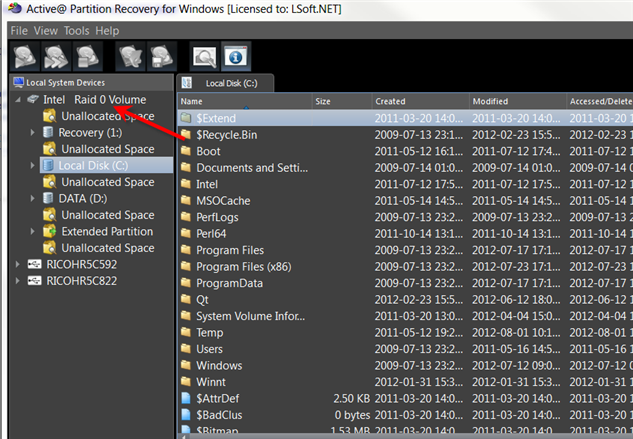Select Unallocated Space below DATA (D:)
This screenshot has width=633, height=439.
pyautogui.click(x=108, y=215)
